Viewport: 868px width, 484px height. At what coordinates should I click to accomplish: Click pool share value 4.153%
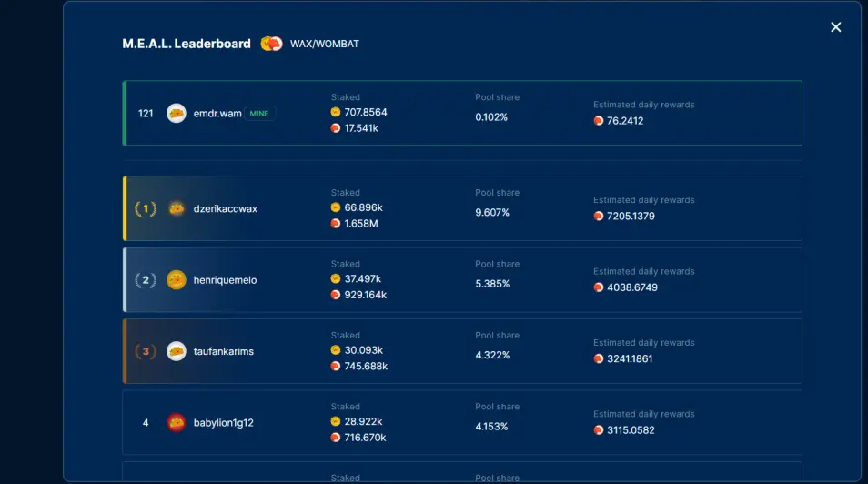pos(491,427)
